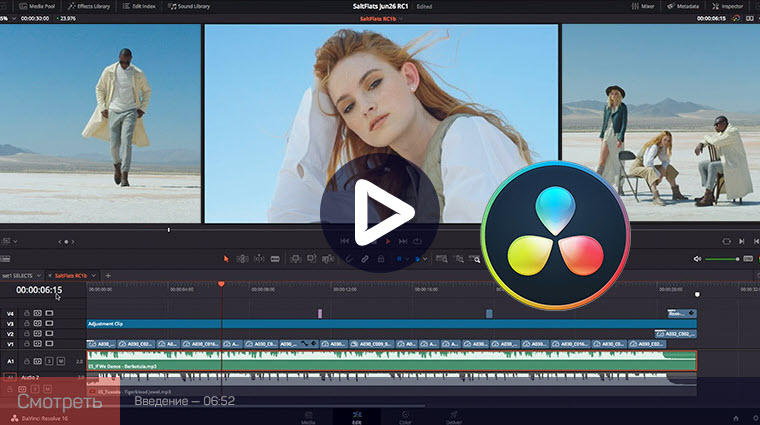Toggle Mute on the A1 audio track

(60, 360)
